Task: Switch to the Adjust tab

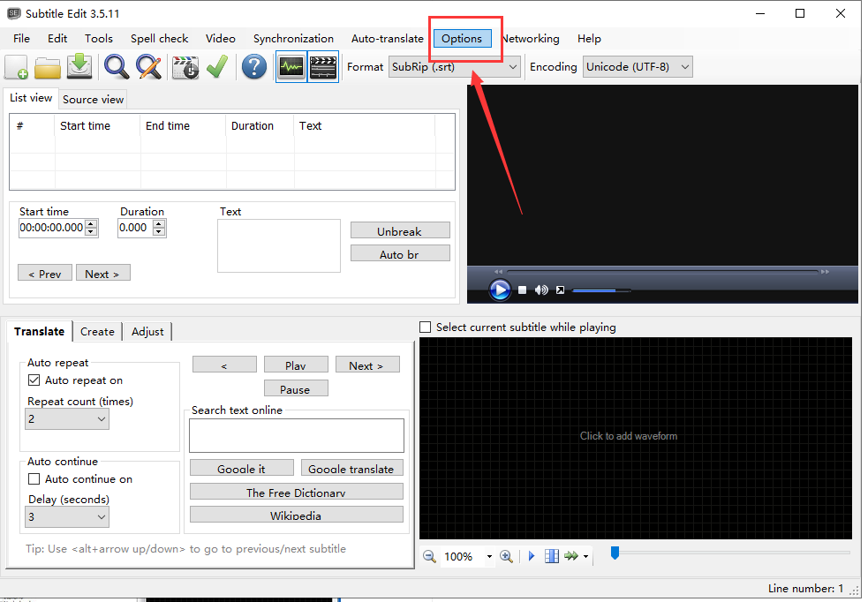Action: [x=147, y=331]
